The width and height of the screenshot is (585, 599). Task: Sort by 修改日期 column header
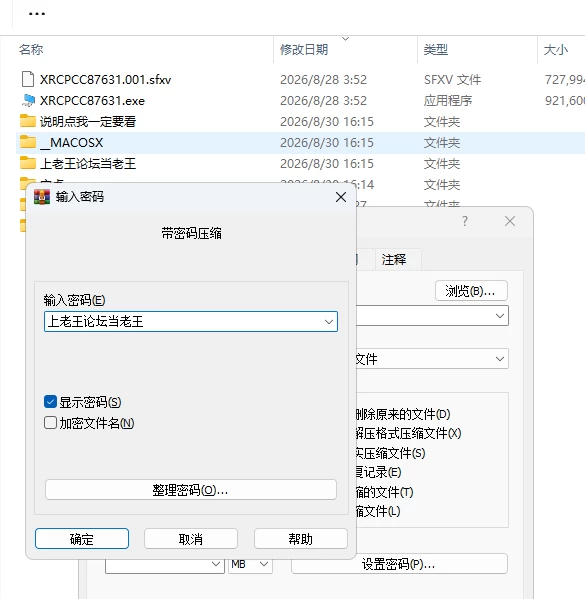[x=304, y=49]
